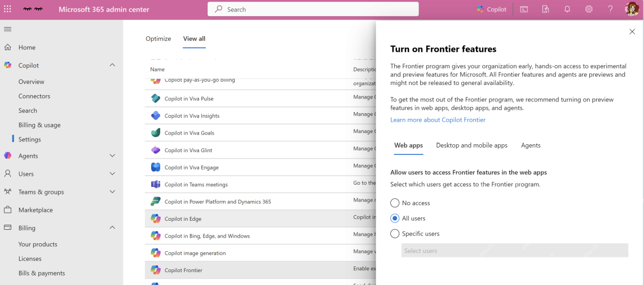Switch to the Optimize tab

158,38
